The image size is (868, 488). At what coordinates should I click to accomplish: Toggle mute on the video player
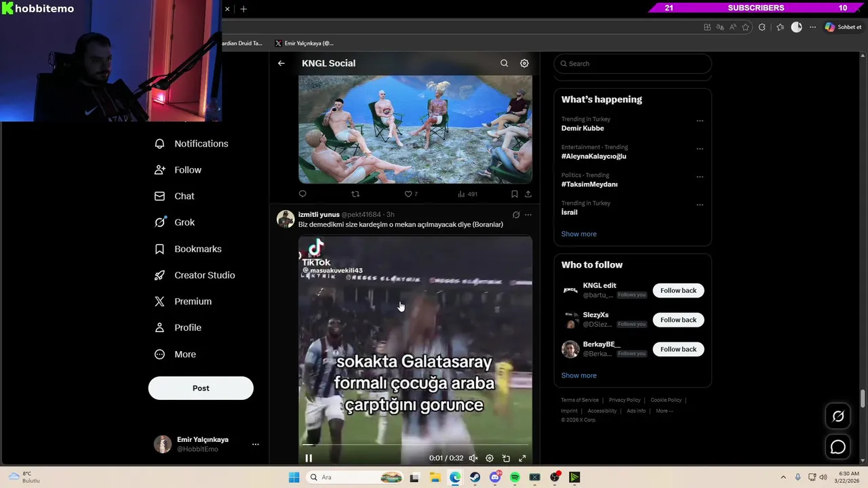(x=473, y=458)
